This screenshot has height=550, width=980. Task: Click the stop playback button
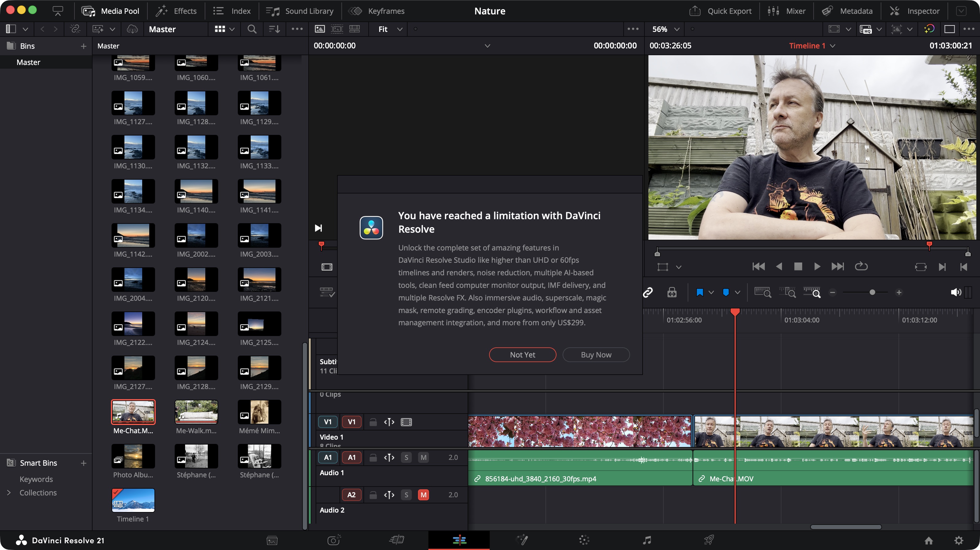click(x=798, y=266)
